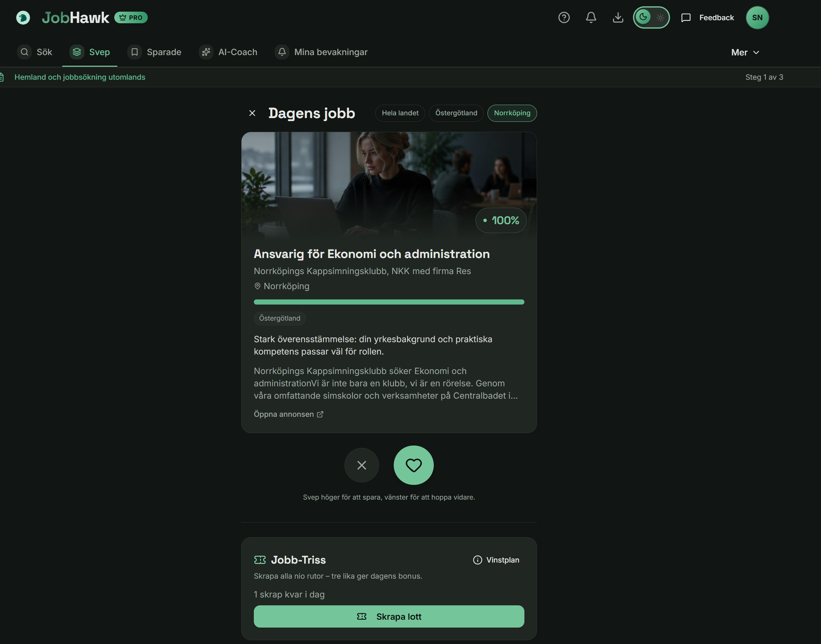Open the help question-mark icon

point(564,18)
